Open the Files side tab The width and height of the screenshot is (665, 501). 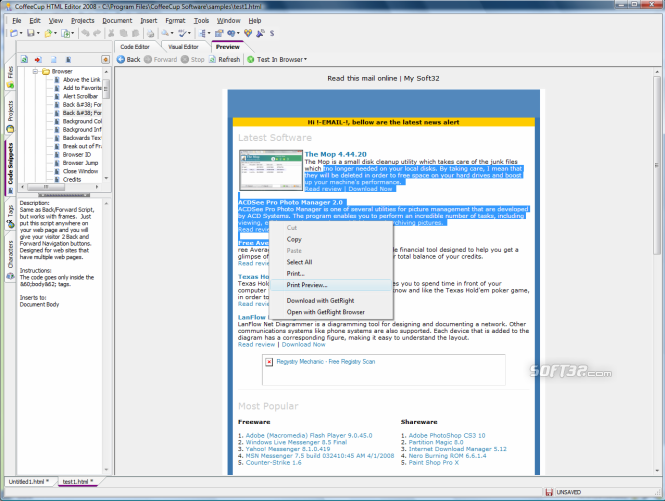pyautogui.click(x=10, y=77)
